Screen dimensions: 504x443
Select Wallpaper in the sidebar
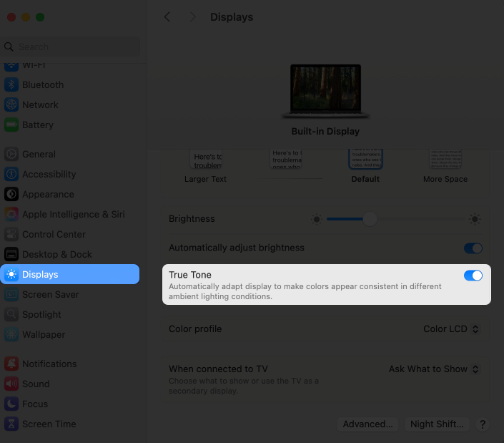click(44, 334)
